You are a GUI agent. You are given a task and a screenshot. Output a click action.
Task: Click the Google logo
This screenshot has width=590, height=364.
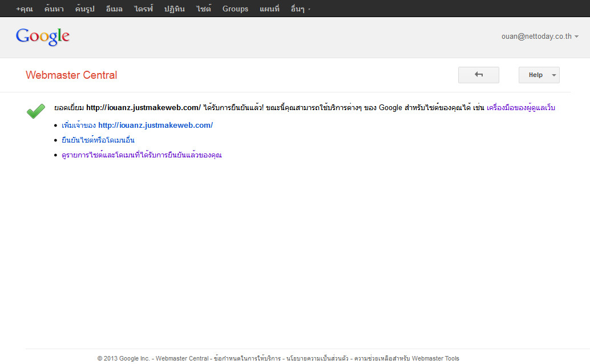click(43, 37)
